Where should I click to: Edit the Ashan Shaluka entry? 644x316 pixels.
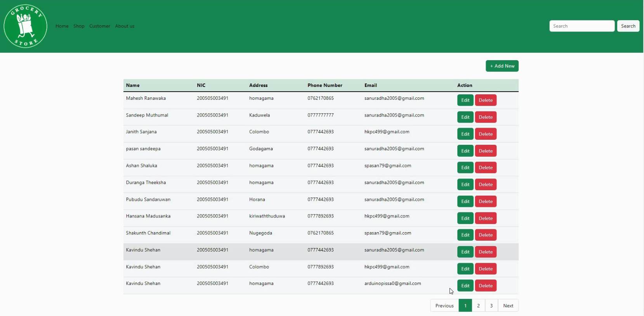pyautogui.click(x=465, y=168)
